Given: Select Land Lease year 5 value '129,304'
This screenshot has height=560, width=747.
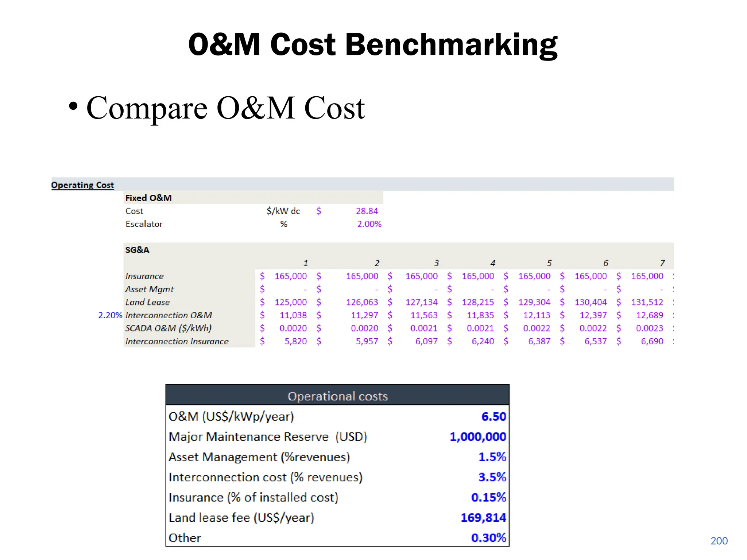Looking at the screenshot, I should (534, 302).
